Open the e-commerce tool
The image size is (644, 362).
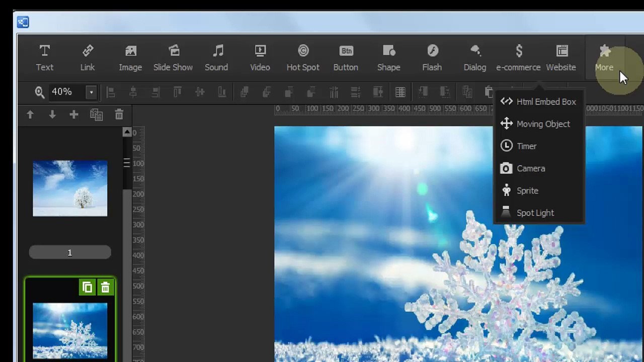pyautogui.click(x=518, y=58)
